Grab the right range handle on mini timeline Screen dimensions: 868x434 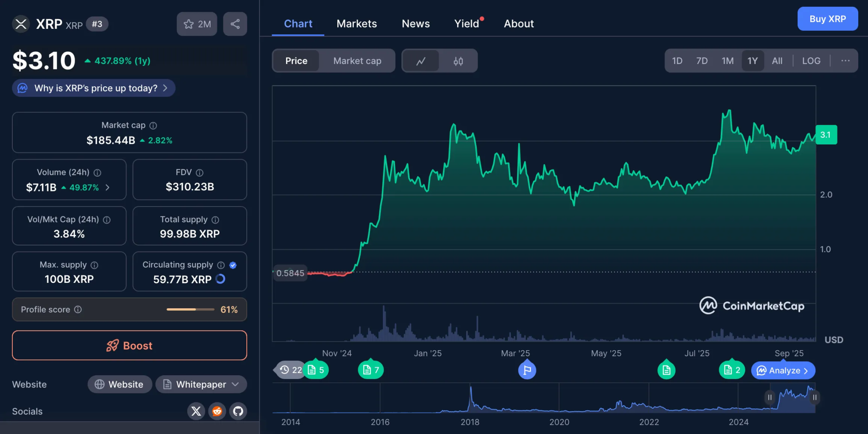pos(815,397)
